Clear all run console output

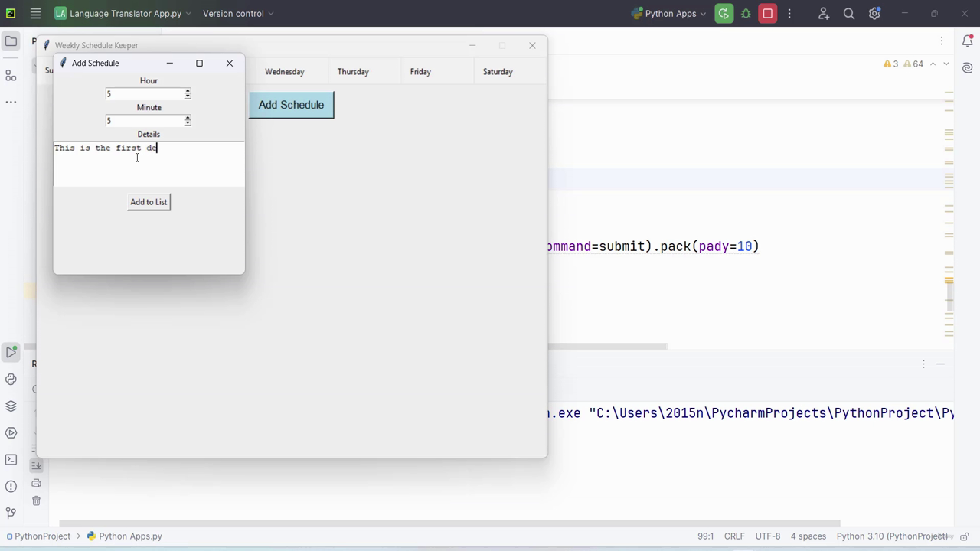pyautogui.click(x=36, y=500)
